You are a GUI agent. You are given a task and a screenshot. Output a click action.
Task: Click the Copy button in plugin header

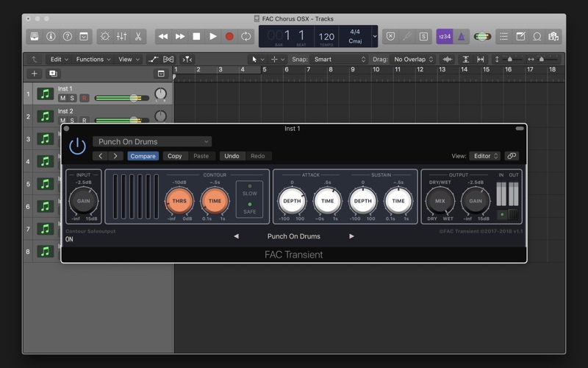(x=174, y=156)
